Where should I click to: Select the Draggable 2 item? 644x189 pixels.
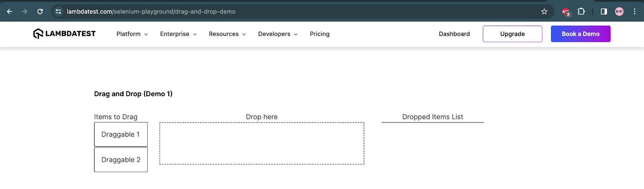tap(121, 160)
